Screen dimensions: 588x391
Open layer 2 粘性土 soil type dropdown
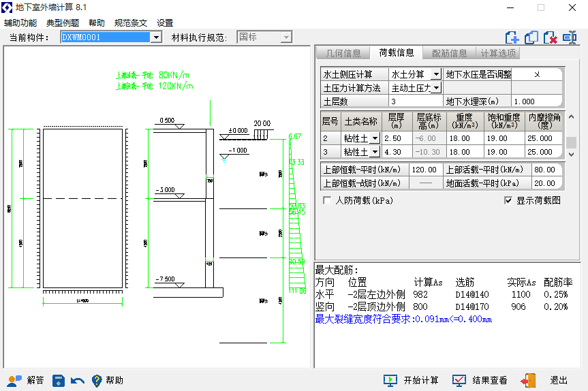pos(375,138)
